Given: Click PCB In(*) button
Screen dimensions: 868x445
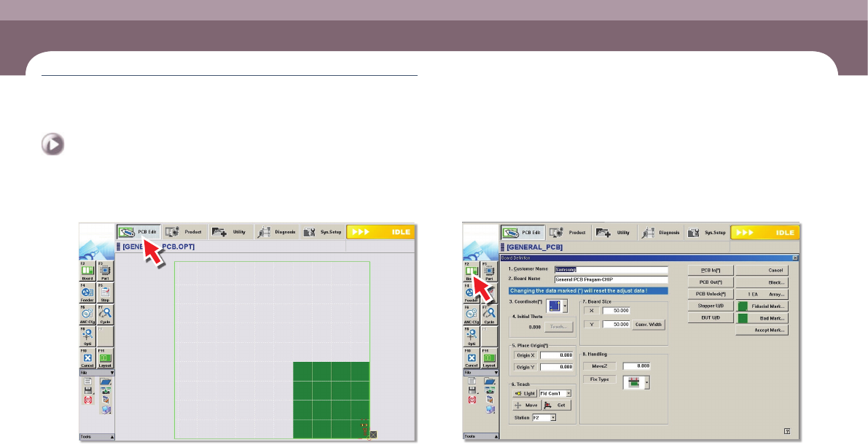Looking at the screenshot, I should 711,271.
